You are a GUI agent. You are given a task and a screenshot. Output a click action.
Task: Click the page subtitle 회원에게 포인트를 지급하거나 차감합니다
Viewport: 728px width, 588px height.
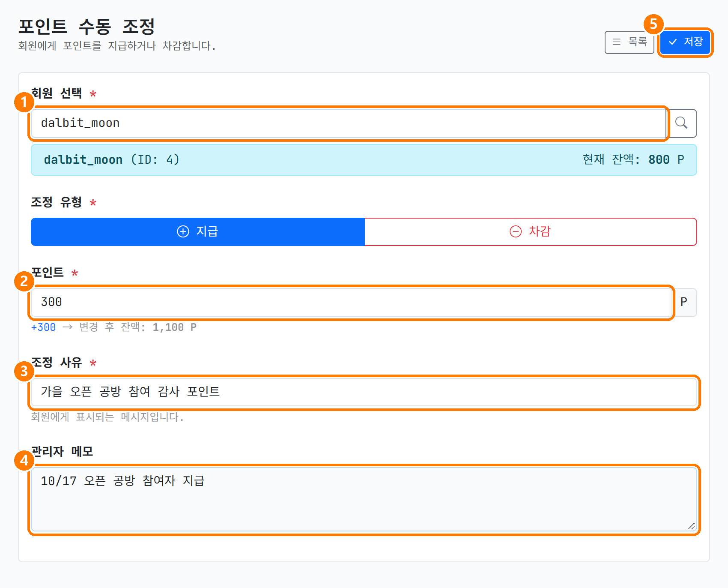117,46
